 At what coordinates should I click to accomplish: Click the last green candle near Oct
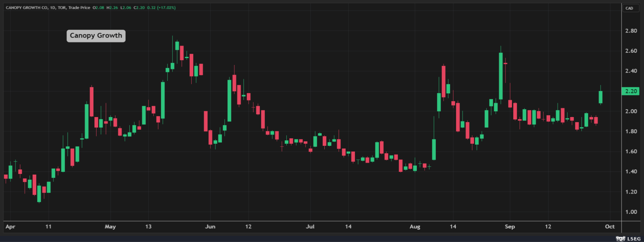pyautogui.click(x=600, y=97)
